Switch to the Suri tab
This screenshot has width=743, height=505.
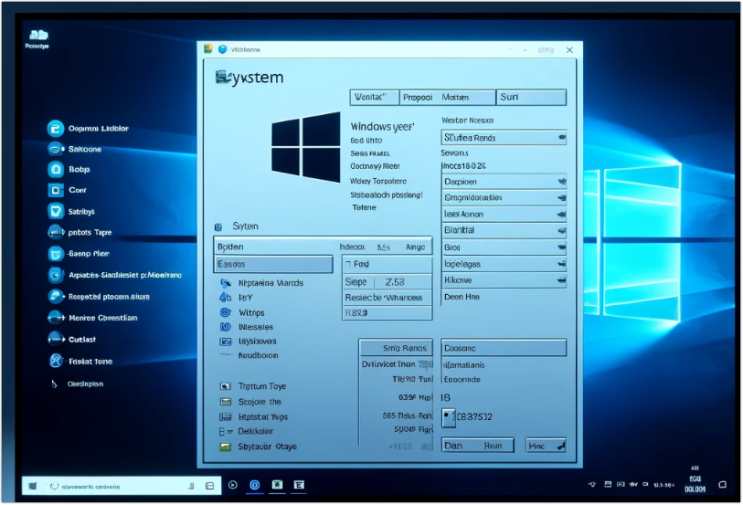(x=531, y=97)
